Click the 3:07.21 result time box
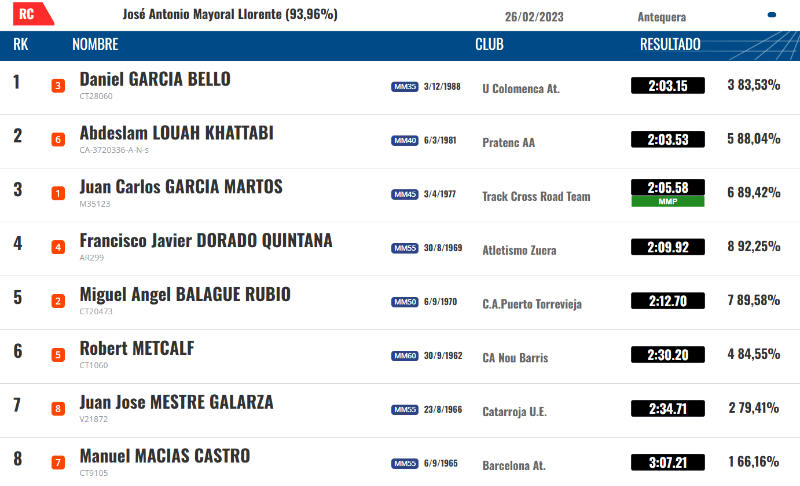The height and width of the screenshot is (486, 800). [x=668, y=463]
